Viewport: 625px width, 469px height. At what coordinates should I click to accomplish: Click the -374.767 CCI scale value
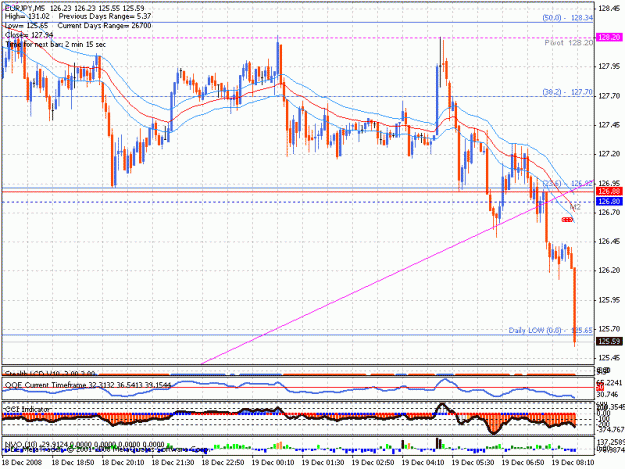[x=610, y=430]
